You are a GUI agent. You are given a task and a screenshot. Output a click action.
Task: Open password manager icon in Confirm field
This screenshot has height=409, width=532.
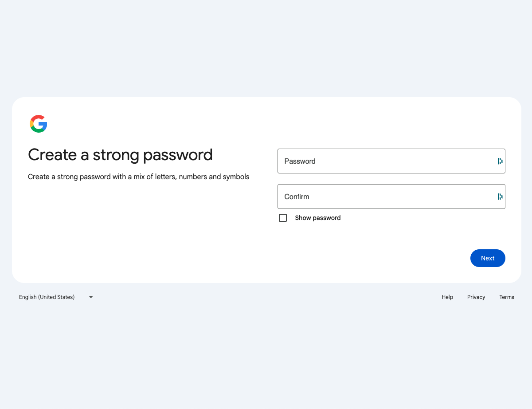click(500, 197)
